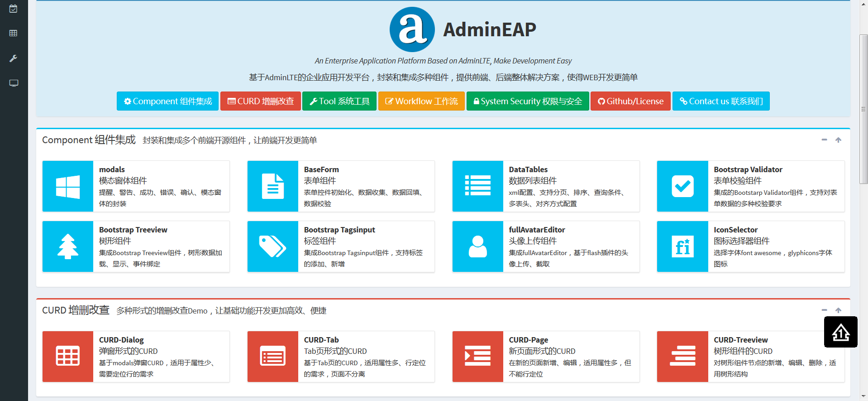Click the Bootstrap Tagsinput title
The height and width of the screenshot is (401, 868).
coord(339,230)
